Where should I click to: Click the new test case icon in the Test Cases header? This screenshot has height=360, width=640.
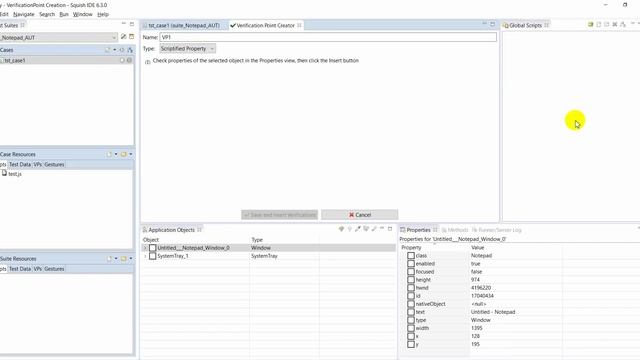tap(108, 50)
